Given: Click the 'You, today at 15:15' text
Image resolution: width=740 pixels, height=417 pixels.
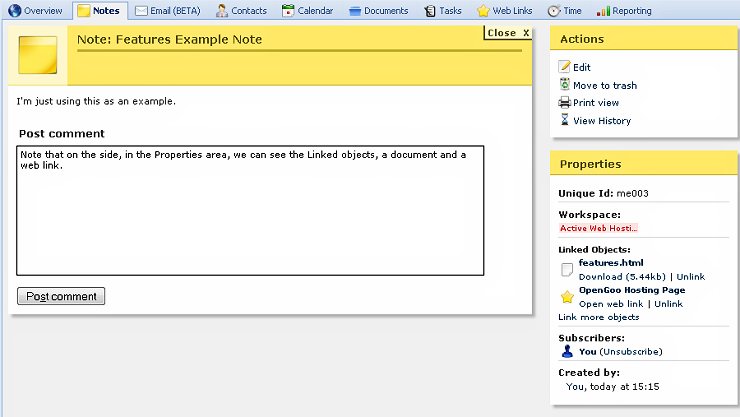Looking at the screenshot, I should (x=613, y=386).
